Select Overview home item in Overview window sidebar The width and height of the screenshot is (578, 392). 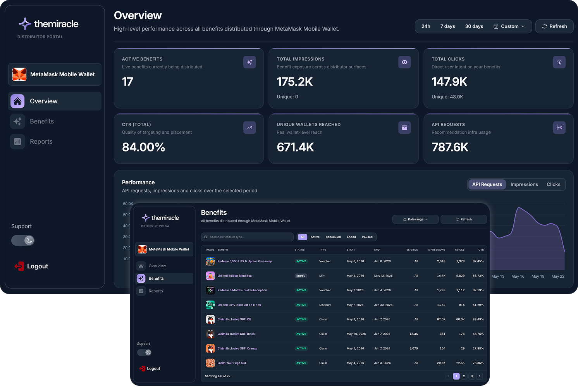(55, 101)
